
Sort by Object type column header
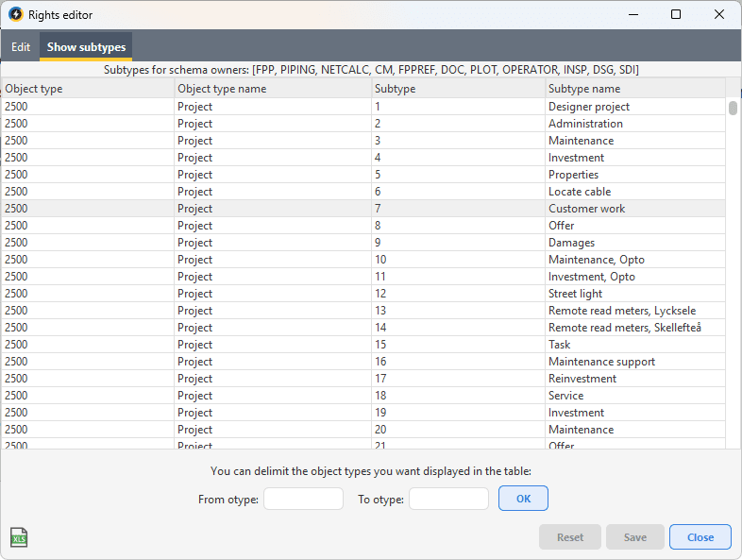click(87, 89)
